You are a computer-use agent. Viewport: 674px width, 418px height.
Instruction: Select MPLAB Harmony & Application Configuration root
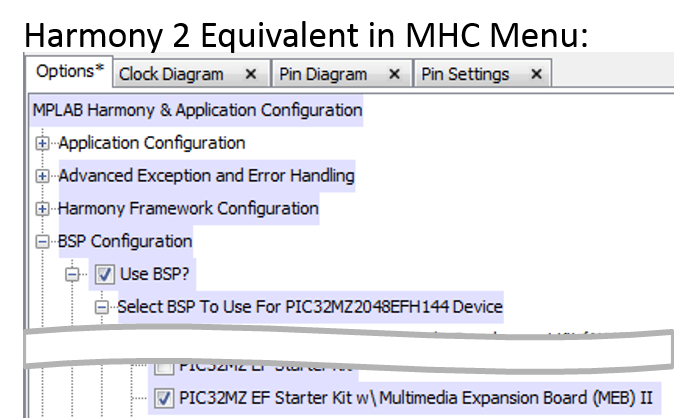pos(197,111)
